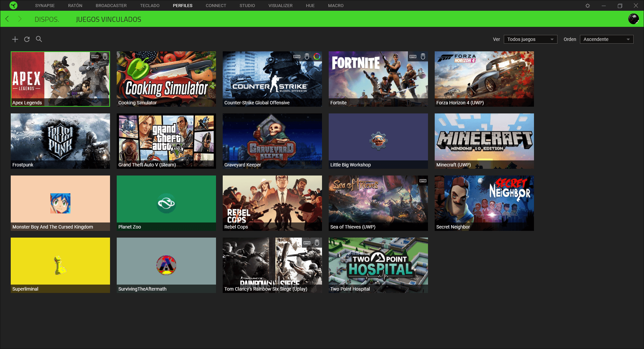Select the Minecraft (UWP) tile
Image resolution: width=644 pixels, height=349 pixels.
(x=484, y=141)
